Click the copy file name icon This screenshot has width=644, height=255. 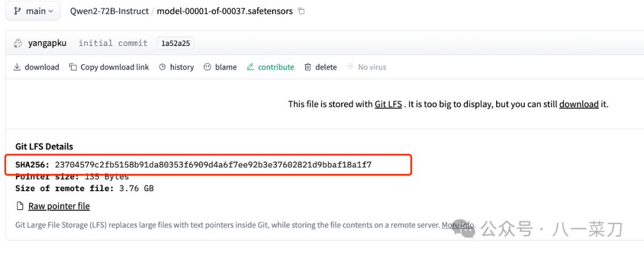[x=302, y=11]
